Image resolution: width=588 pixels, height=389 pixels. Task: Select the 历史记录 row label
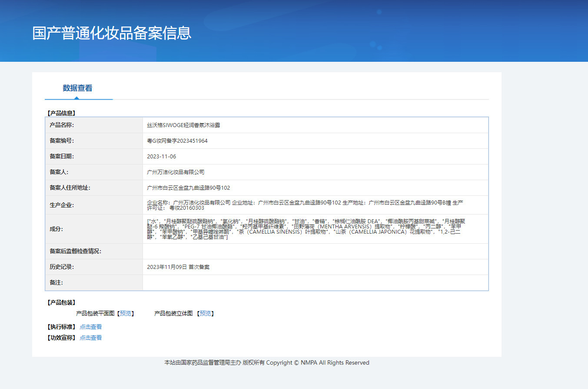(62, 267)
